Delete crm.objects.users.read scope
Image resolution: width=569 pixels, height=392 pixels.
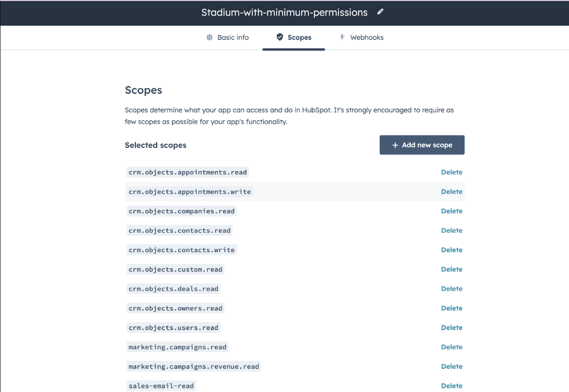452,328
